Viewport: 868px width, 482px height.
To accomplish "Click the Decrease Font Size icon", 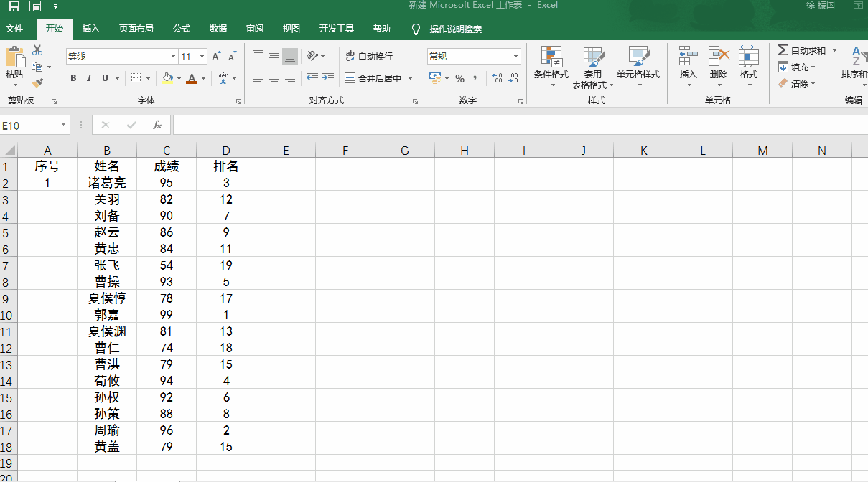I will pos(232,56).
